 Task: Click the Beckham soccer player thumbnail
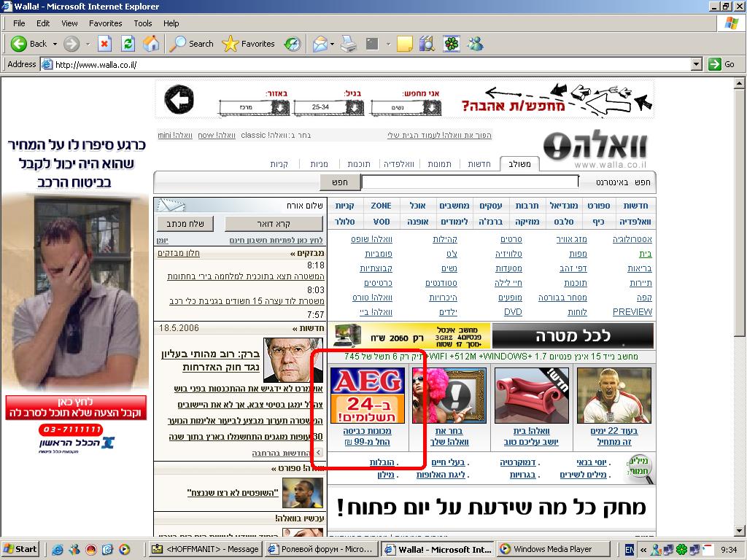614,395
